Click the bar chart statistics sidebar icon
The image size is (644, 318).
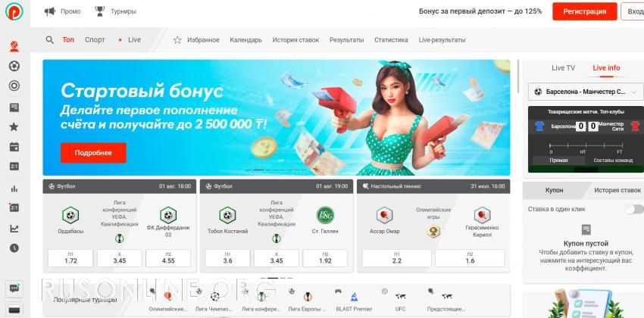[14, 189]
